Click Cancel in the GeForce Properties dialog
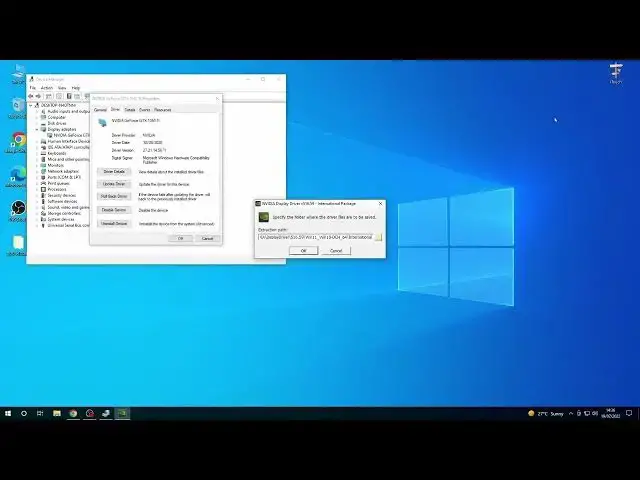This screenshot has width=640, height=480. tap(207, 238)
